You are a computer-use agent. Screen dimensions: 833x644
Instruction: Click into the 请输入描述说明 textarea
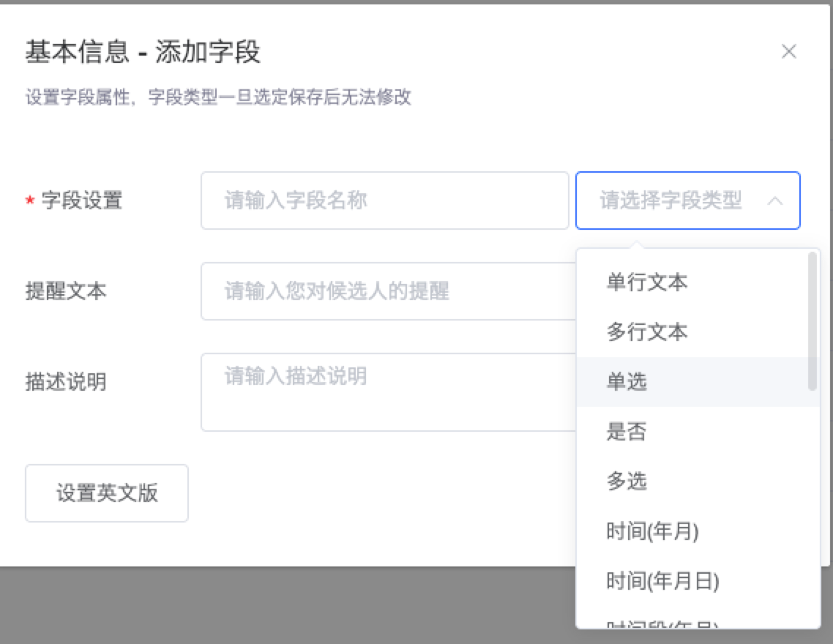tap(388, 392)
